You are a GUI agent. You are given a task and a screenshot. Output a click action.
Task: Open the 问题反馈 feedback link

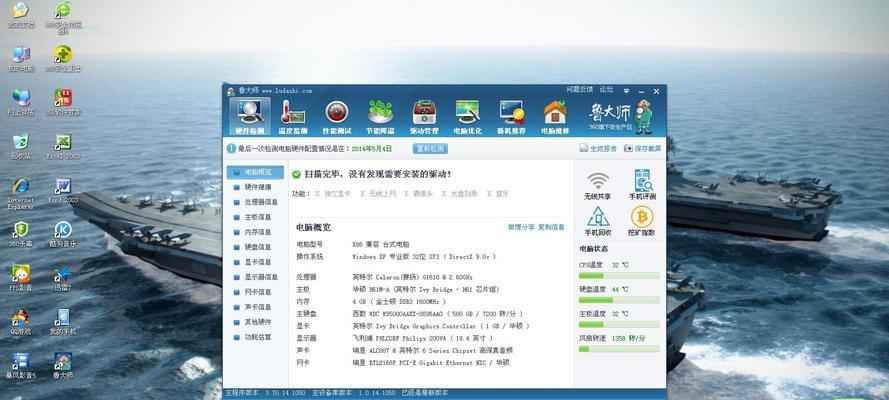click(580, 90)
